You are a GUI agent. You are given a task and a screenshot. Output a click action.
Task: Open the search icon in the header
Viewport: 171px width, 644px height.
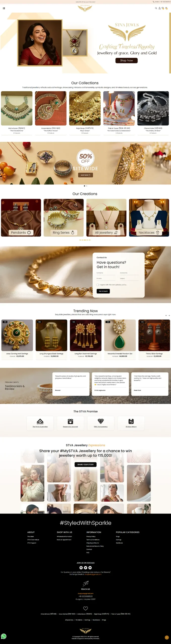[x=156, y=8]
